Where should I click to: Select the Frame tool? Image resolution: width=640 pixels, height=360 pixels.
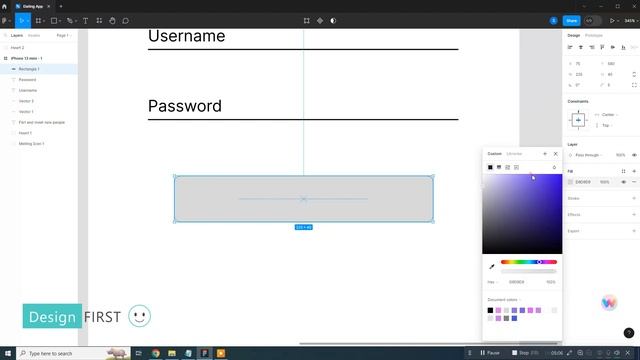(38, 21)
